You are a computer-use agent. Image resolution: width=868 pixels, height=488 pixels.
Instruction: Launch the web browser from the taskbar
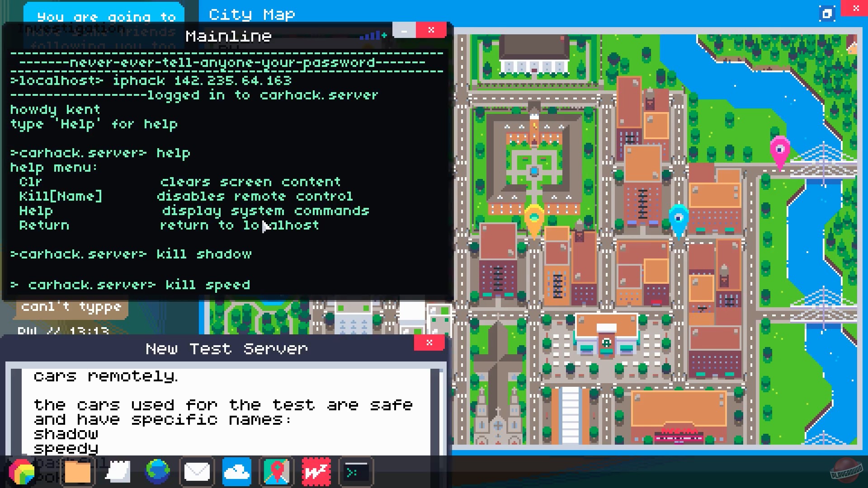[157, 472]
